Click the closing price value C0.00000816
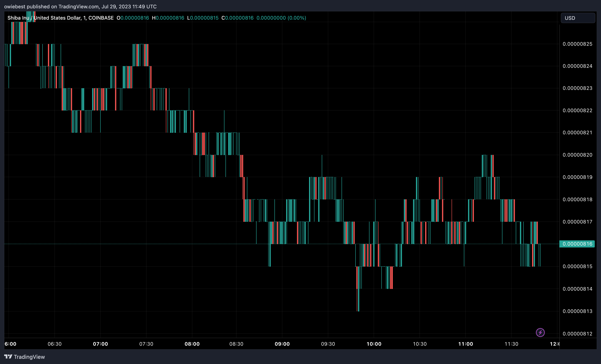The width and height of the screenshot is (601, 364). pos(237,18)
